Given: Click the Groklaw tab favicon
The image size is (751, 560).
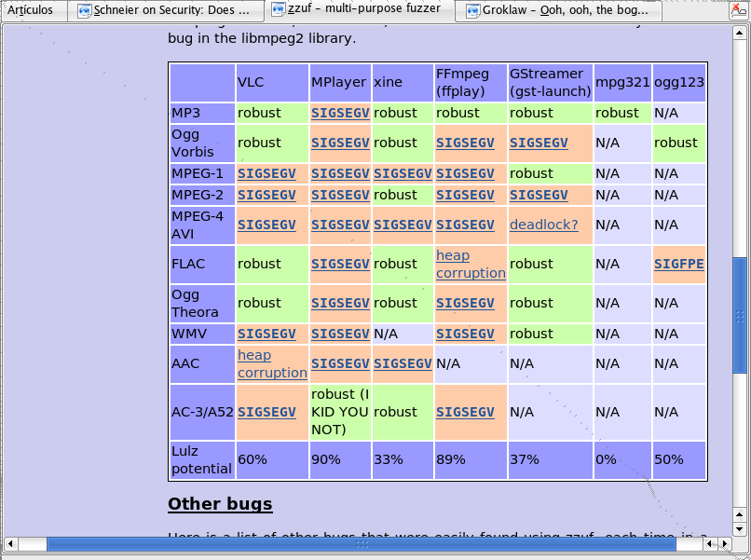Looking at the screenshot, I should point(472,10).
